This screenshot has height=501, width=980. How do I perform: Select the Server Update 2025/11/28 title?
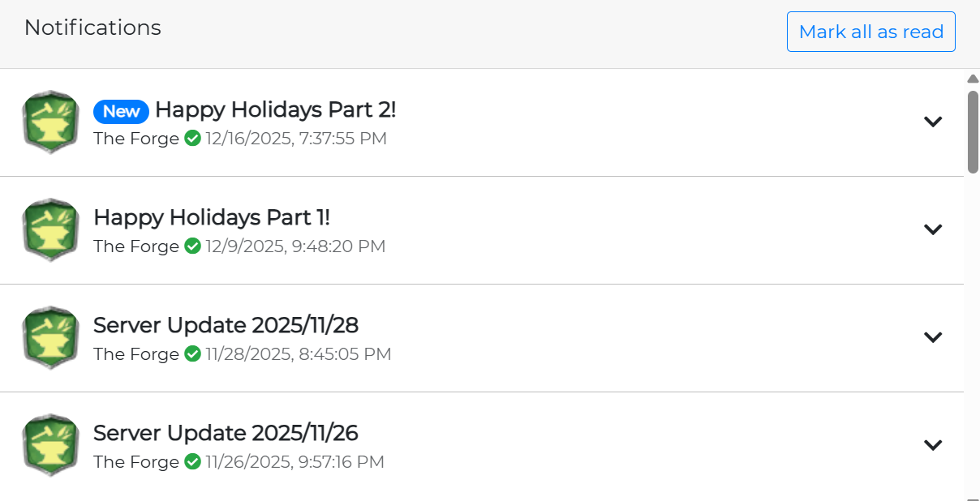coord(226,325)
